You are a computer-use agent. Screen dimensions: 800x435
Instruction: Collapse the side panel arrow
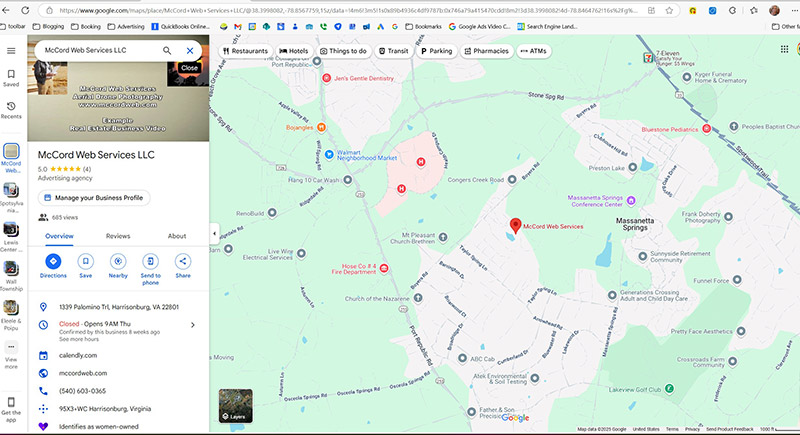(x=213, y=234)
